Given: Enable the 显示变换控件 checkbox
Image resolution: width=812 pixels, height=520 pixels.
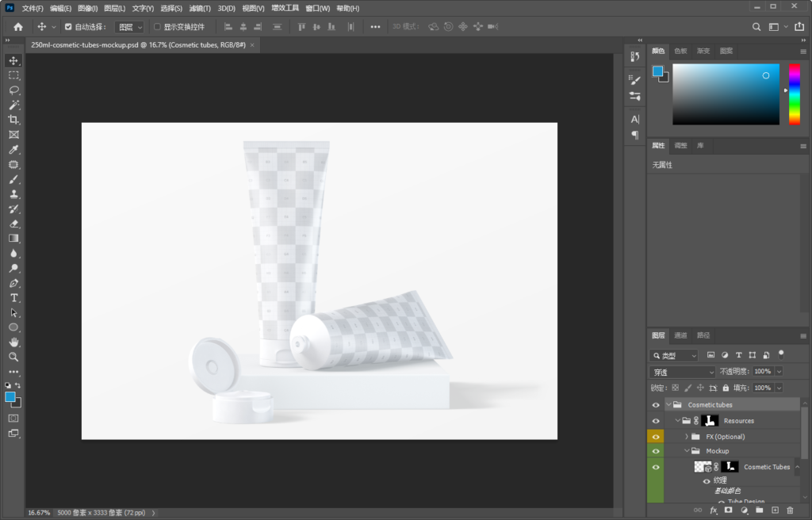Looking at the screenshot, I should coord(158,27).
